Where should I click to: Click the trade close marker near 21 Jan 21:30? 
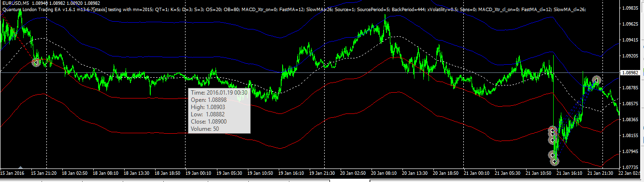point(597,80)
